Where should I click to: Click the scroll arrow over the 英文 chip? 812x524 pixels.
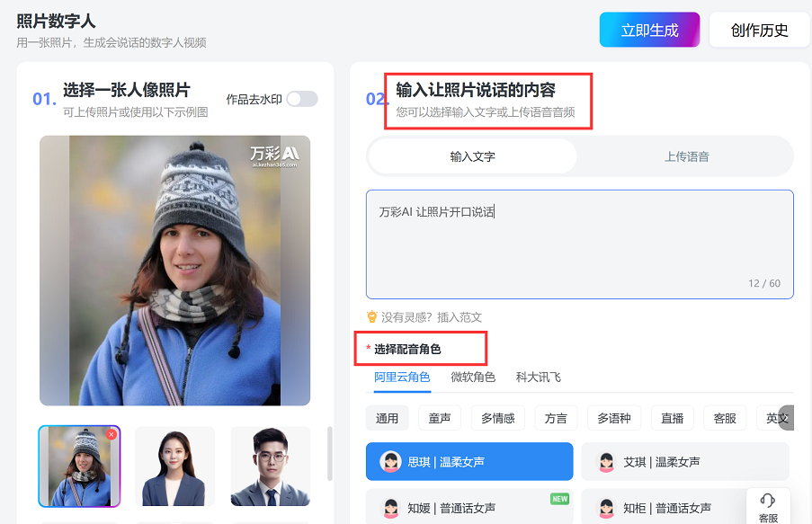tap(788, 417)
